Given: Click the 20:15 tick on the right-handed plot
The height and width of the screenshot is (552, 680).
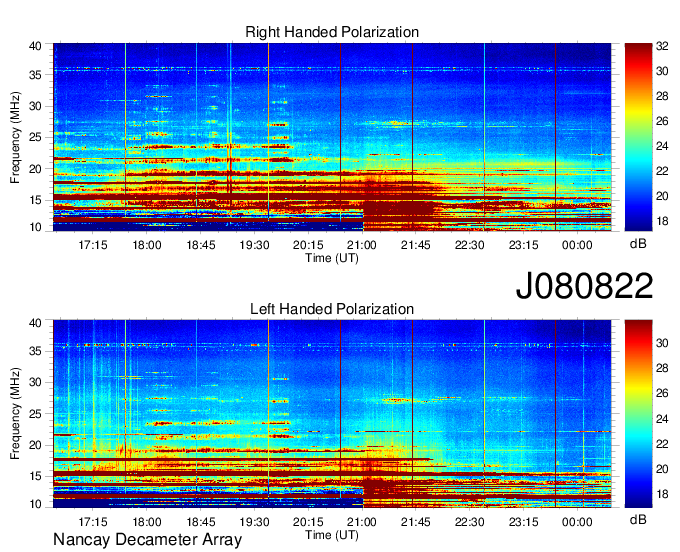Looking at the screenshot, I should (x=308, y=245).
